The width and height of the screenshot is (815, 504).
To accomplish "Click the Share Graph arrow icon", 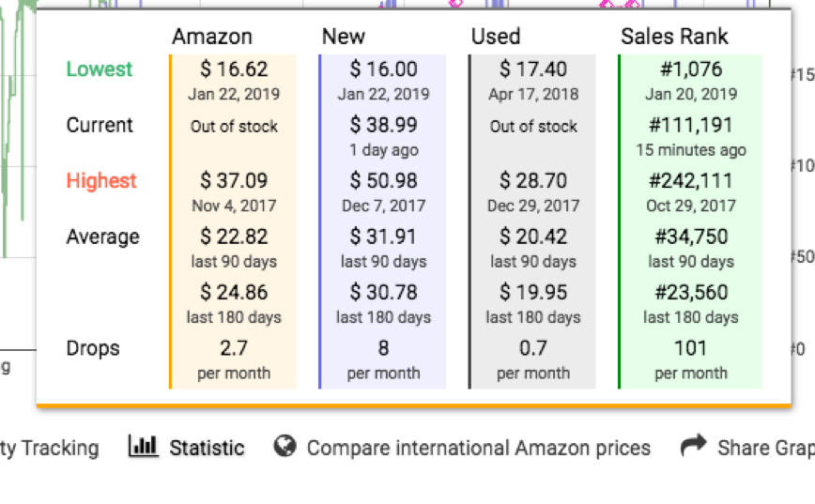I will pyautogui.click(x=694, y=445).
